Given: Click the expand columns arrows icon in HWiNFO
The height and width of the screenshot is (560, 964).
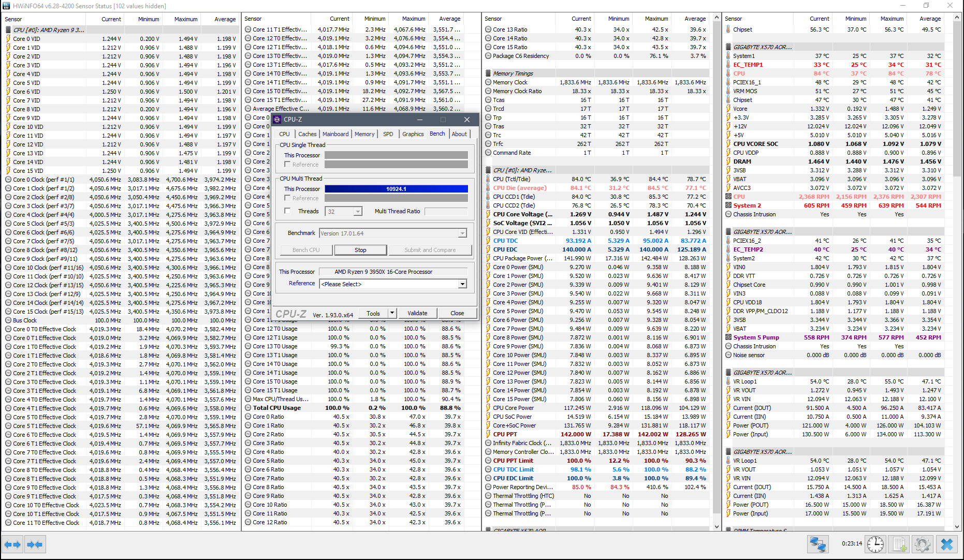Looking at the screenshot, I should [12, 544].
